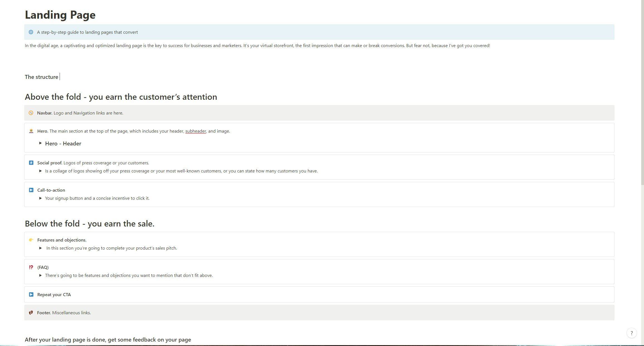
Task: Click the 'Footer. Miscellaneous links.' text
Action: tap(64, 313)
